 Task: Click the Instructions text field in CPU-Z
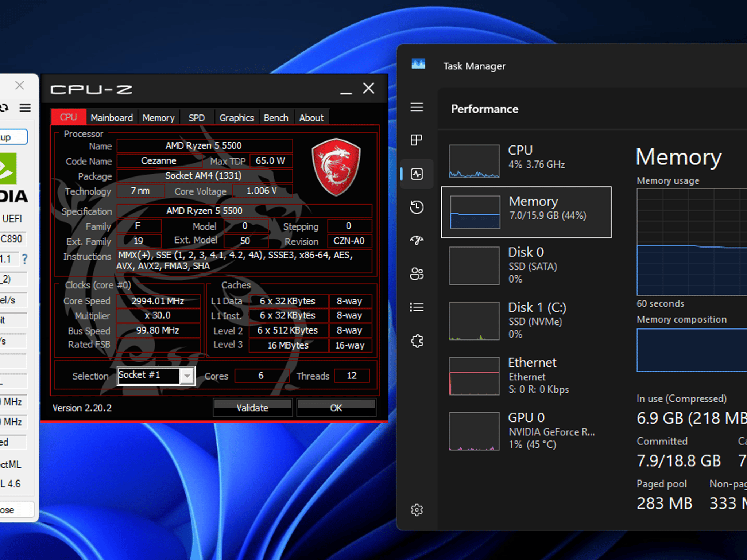[x=244, y=261]
